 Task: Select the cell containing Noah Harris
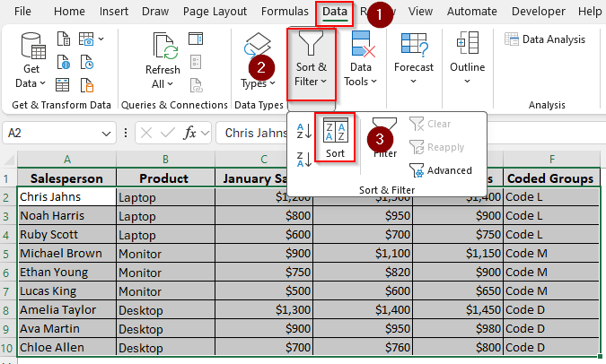pos(66,215)
